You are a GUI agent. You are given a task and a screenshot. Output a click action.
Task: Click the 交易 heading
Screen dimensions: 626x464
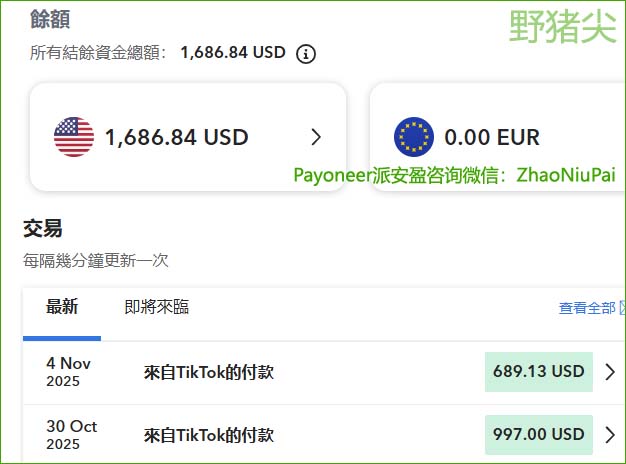pos(43,228)
